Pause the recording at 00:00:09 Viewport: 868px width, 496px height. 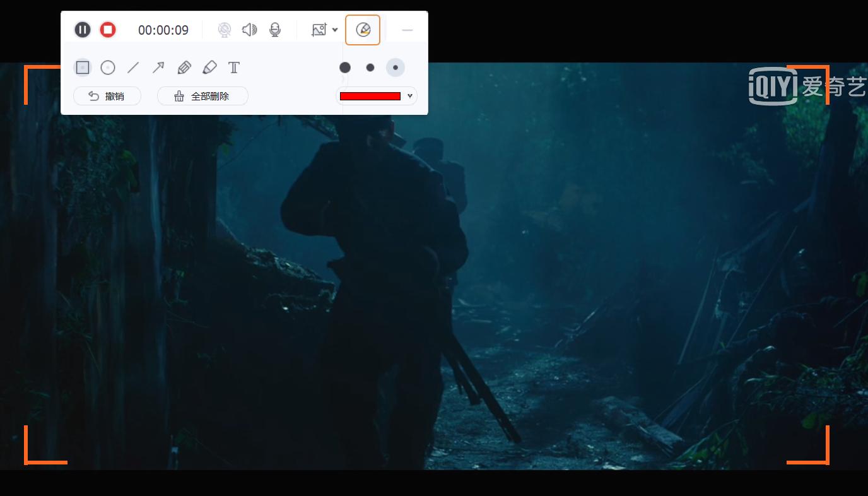tap(83, 30)
